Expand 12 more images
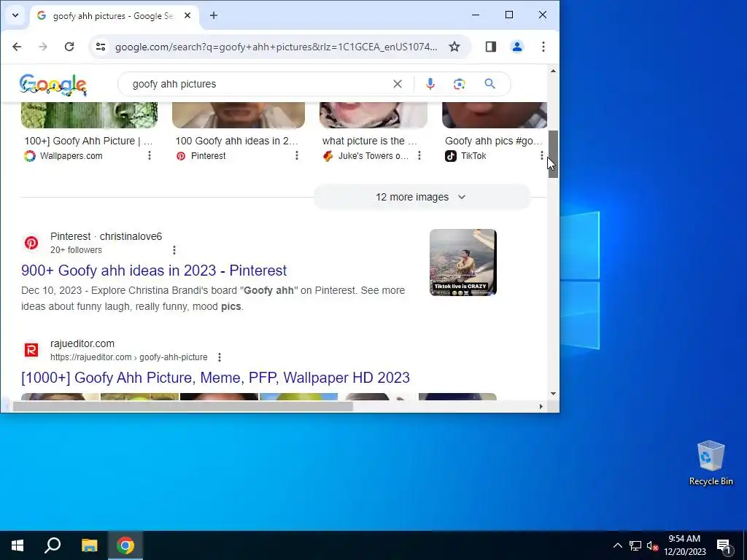747x560 pixels. pos(422,197)
